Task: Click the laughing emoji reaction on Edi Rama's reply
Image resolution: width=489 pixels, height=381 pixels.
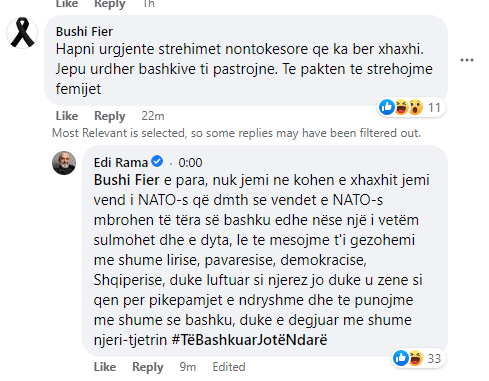Action: click(415, 358)
